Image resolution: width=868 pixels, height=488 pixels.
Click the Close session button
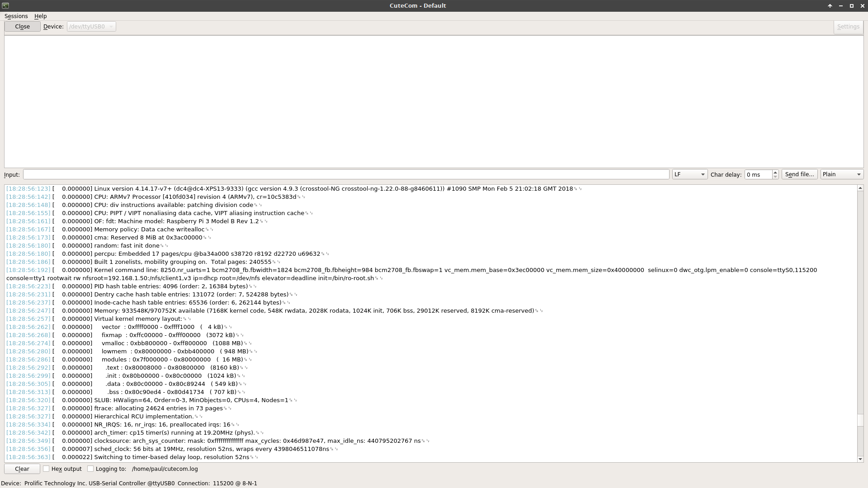(x=21, y=26)
